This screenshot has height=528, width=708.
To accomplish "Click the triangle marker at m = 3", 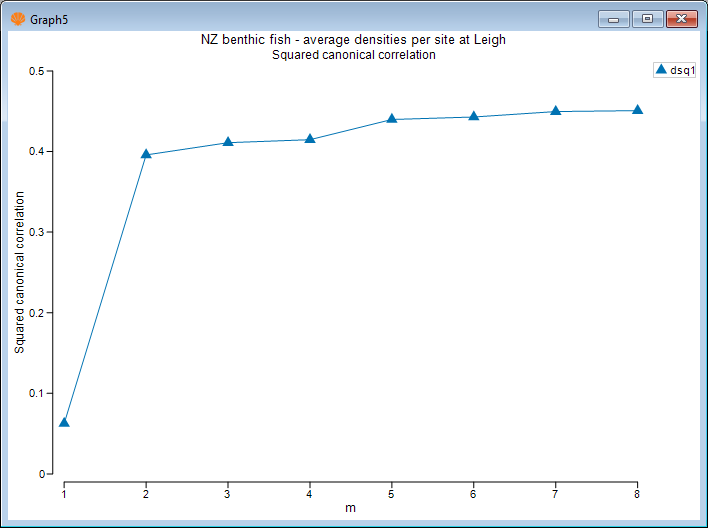I will click(228, 142).
